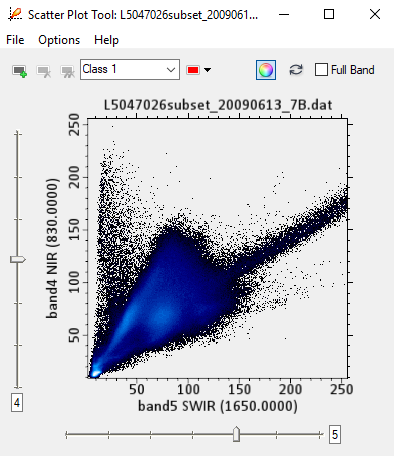Maximize the Scatter Plot Tool window

[329, 14]
